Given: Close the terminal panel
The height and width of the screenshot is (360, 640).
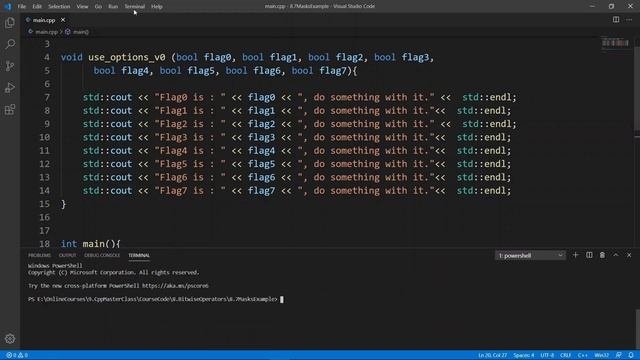Looking at the screenshot, I should point(629,255).
